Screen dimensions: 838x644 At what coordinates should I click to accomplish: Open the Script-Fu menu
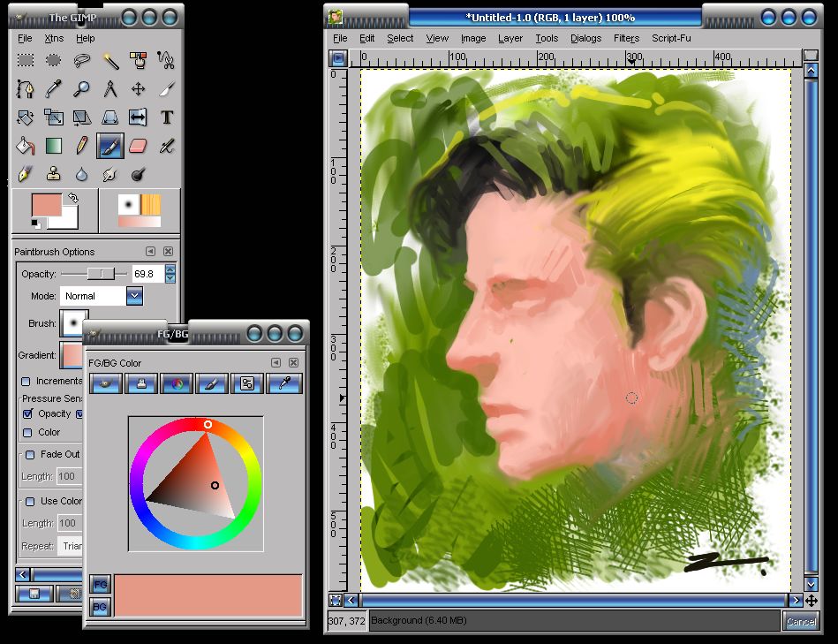[x=671, y=38]
